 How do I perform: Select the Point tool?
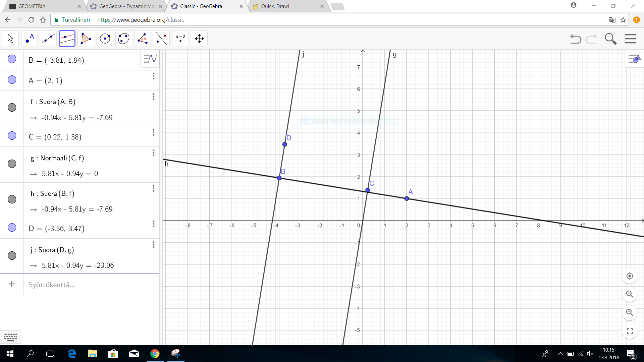coord(30,39)
